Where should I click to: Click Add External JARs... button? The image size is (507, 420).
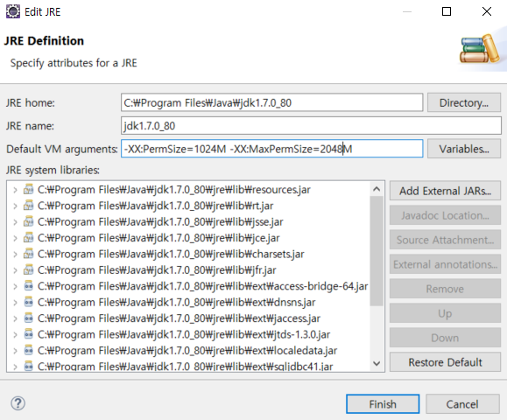click(x=445, y=191)
